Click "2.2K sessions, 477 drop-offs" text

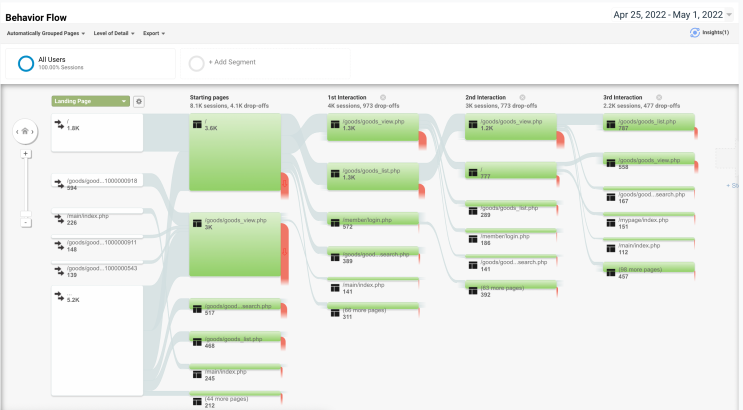pyautogui.click(x=642, y=106)
